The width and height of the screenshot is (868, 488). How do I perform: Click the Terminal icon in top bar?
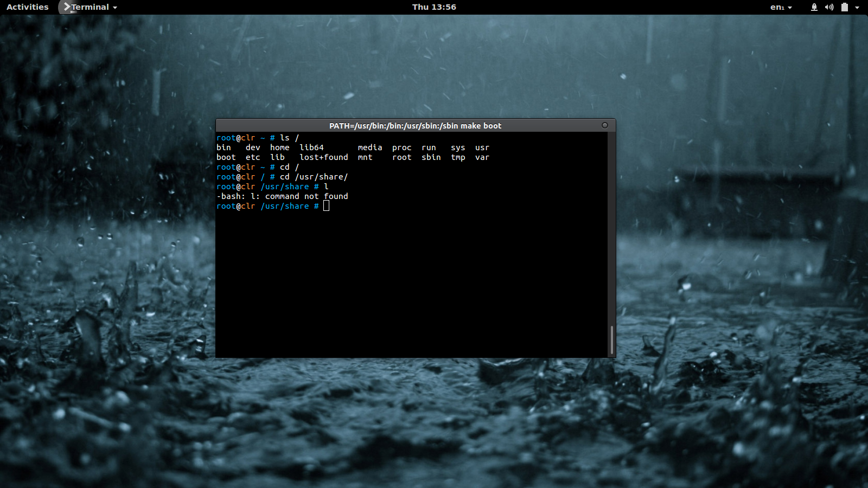pyautogui.click(x=67, y=7)
